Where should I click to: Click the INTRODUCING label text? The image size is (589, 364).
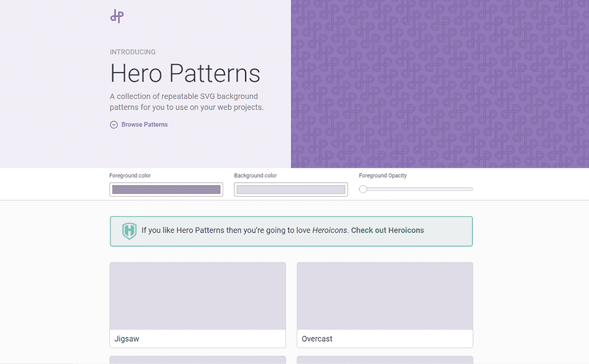pyautogui.click(x=133, y=52)
